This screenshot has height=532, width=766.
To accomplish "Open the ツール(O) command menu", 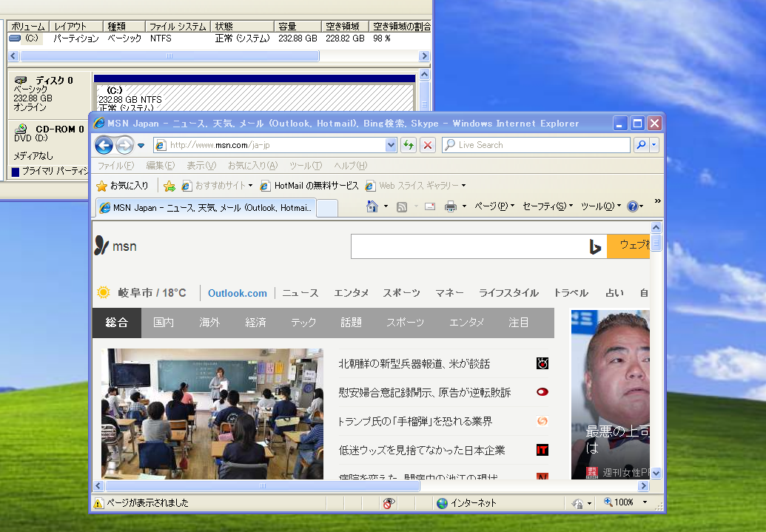I will pyautogui.click(x=601, y=206).
